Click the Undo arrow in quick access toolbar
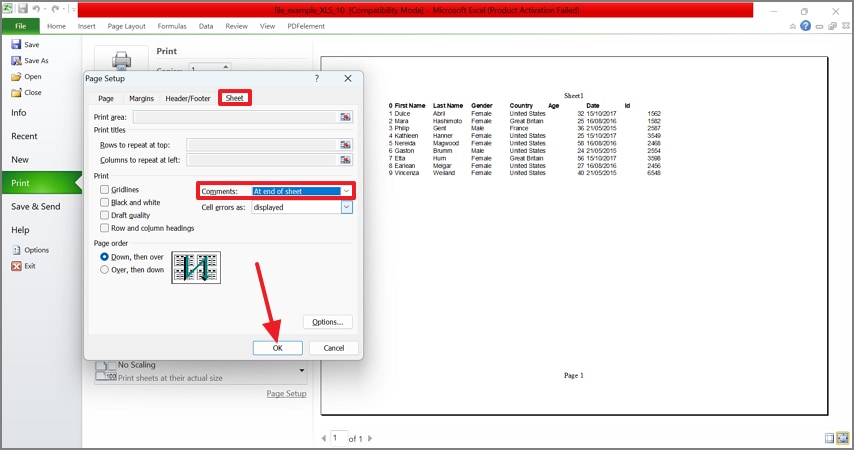The height and width of the screenshot is (450, 854). (36, 9)
